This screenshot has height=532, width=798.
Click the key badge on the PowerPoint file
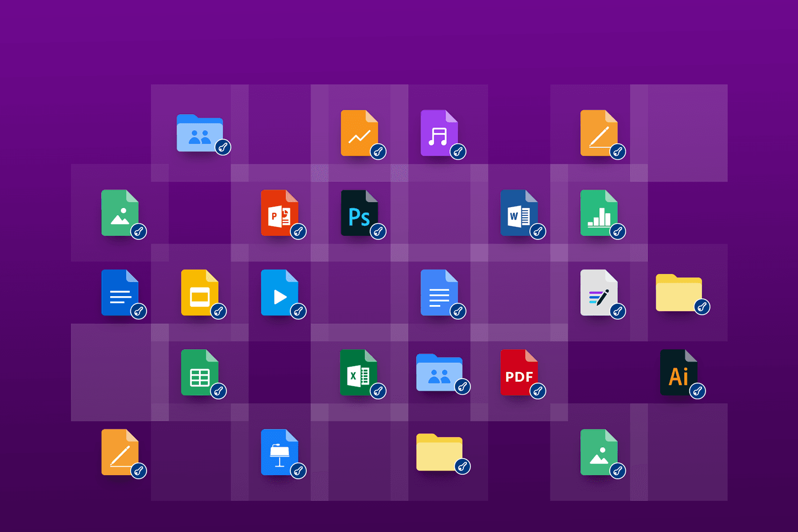click(x=298, y=231)
